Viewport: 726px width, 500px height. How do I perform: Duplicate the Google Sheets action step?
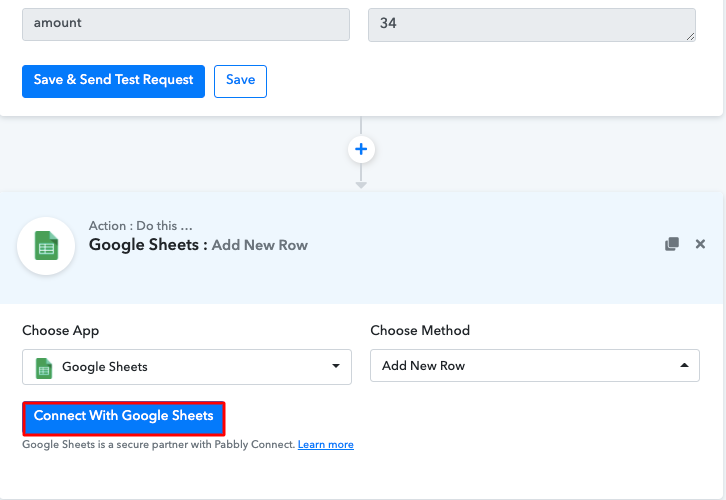[672, 244]
